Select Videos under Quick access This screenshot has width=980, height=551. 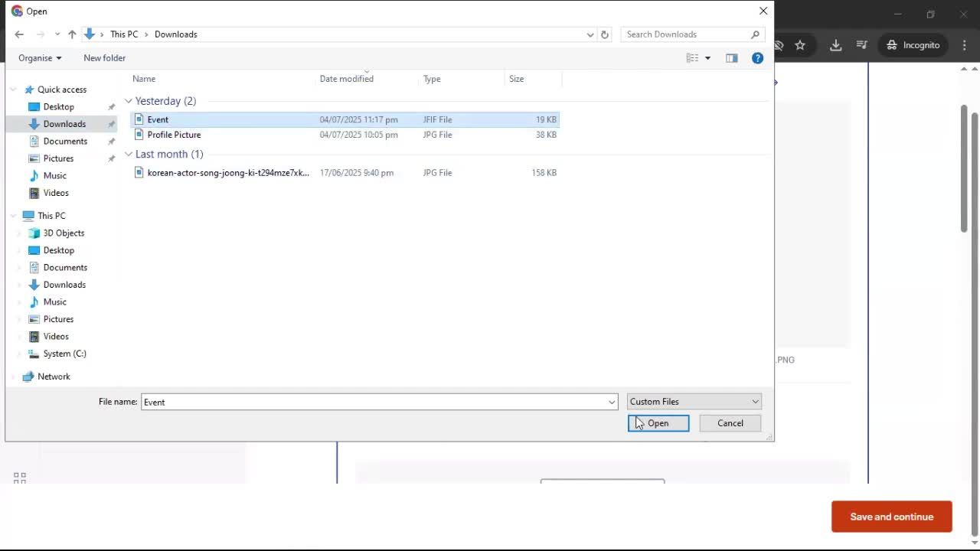click(x=56, y=193)
